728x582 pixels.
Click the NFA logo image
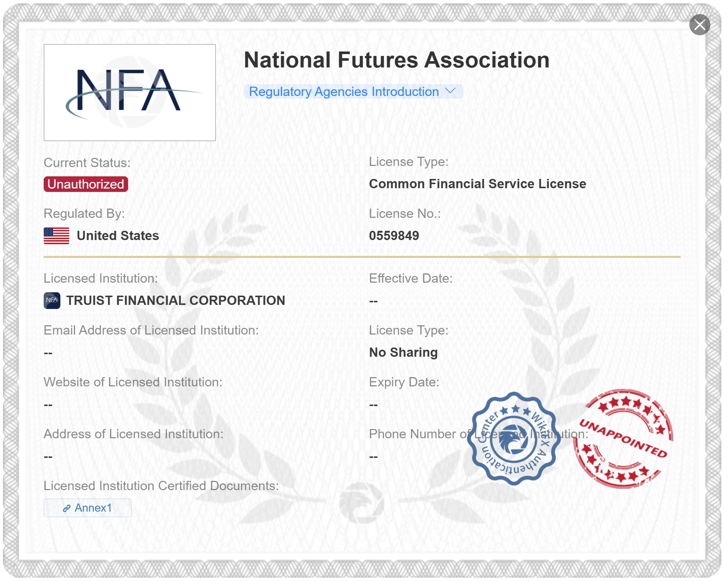click(130, 93)
